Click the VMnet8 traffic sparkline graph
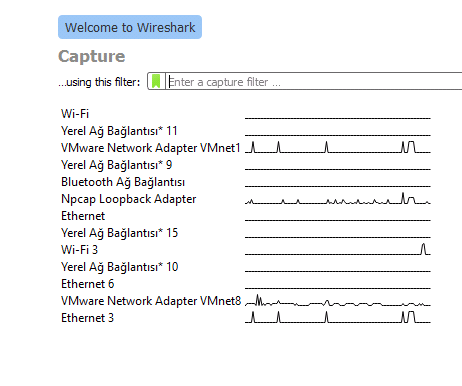 pos(338,300)
